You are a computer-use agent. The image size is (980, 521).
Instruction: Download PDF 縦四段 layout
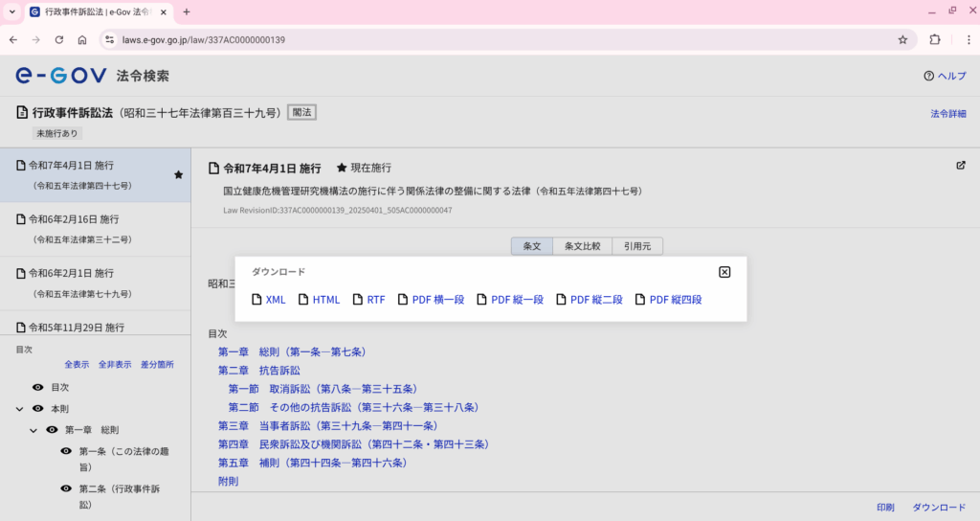pyautogui.click(x=668, y=300)
